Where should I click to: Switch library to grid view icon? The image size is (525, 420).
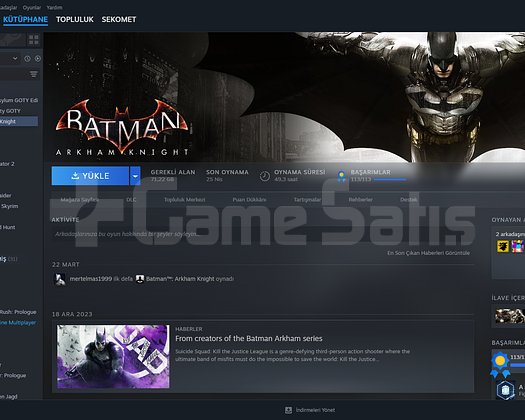(x=34, y=40)
